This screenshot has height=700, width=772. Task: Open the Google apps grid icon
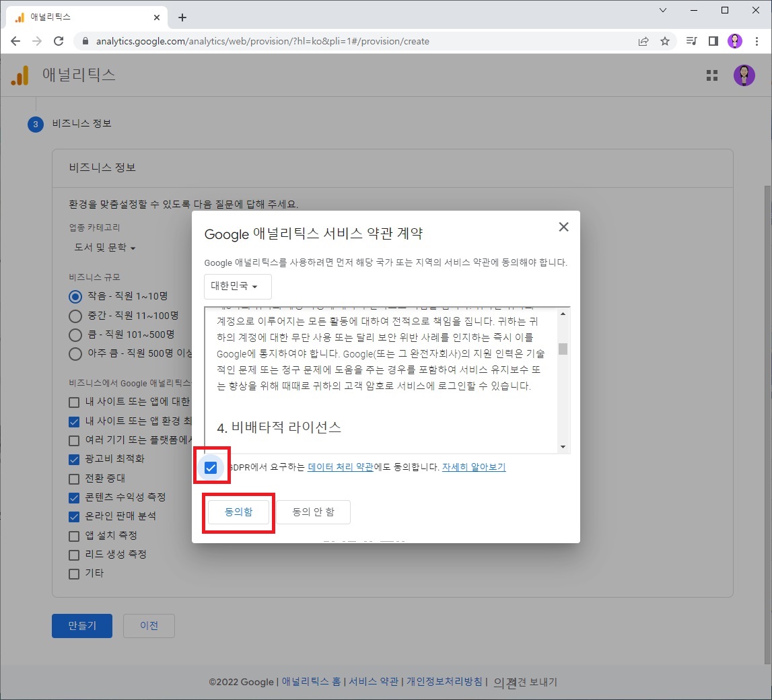(712, 75)
